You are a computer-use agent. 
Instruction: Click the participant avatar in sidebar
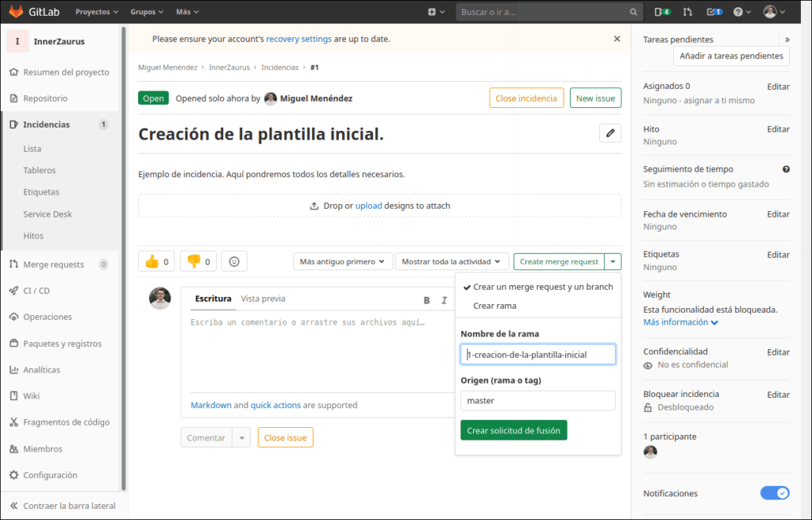tap(650, 451)
